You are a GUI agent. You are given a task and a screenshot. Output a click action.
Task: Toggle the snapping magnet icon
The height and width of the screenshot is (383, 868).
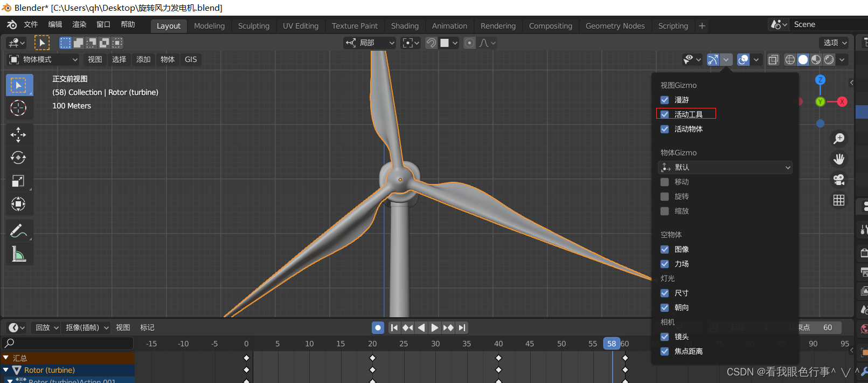coord(431,43)
